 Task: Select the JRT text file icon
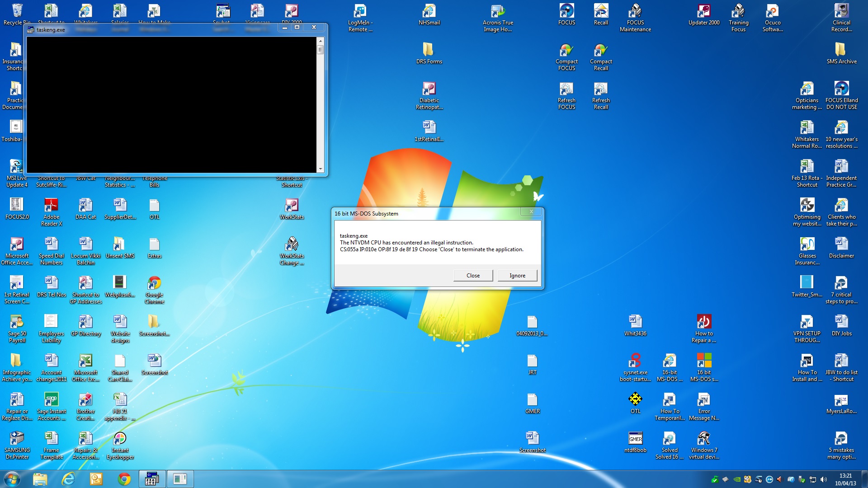tap(532, 365)
